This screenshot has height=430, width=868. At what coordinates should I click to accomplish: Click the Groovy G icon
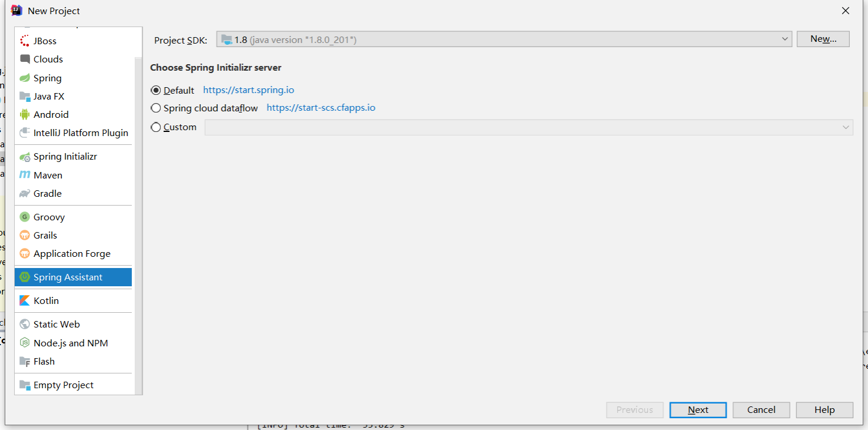[x=25, y=217]
